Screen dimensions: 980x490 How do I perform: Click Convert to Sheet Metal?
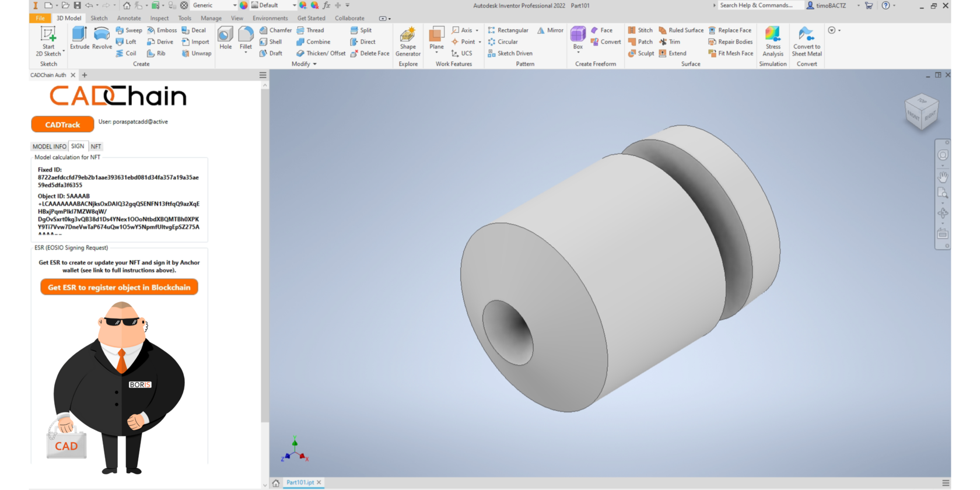click(807, 41)
